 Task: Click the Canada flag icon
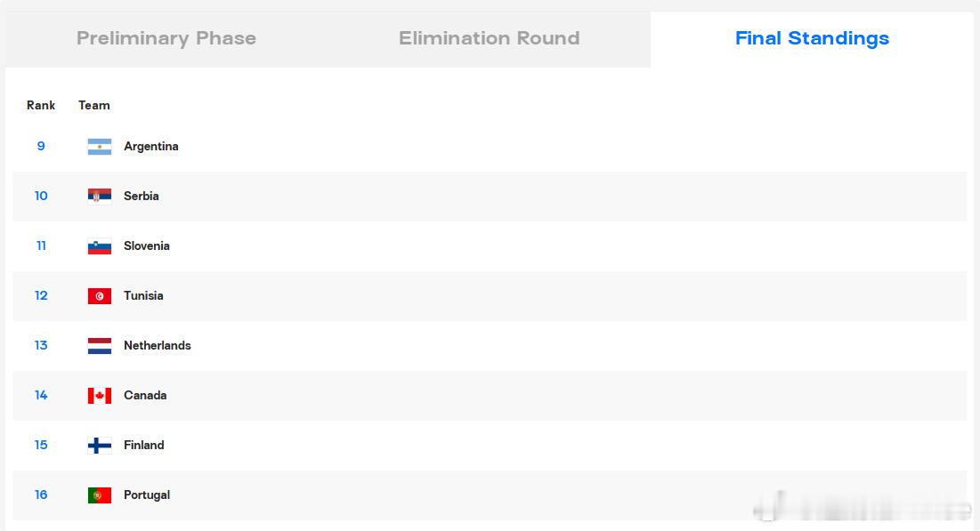click(100, 396)
